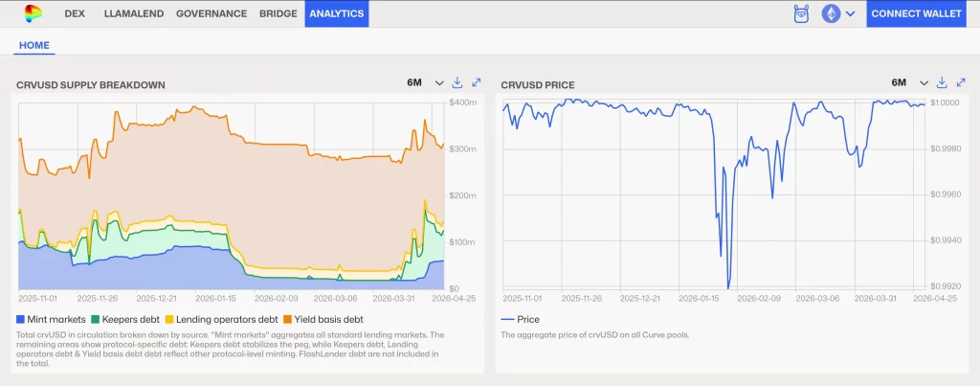
Task: Download the crvUSD Supply Breakdown chart
Action: [x=457, y=82]
